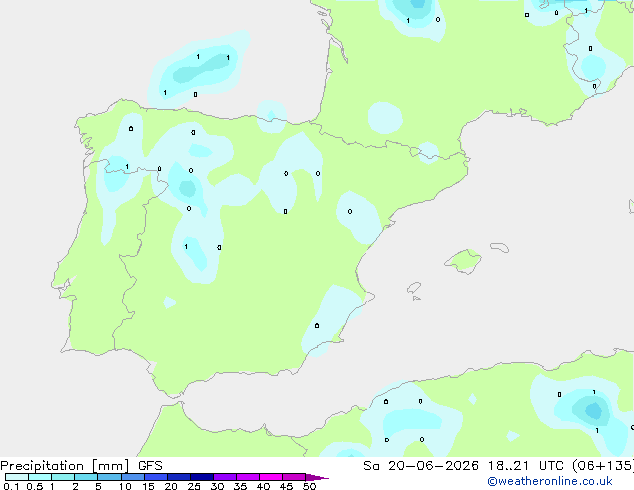Click the Mallorca island on the map
The width and height of the screenshot is (634, 490).
[x=464, y=261]
